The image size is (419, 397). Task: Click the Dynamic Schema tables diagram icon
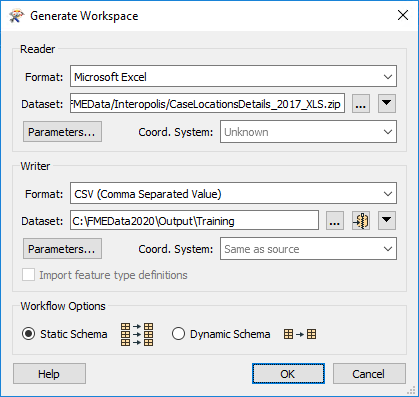tap(300, 334)
